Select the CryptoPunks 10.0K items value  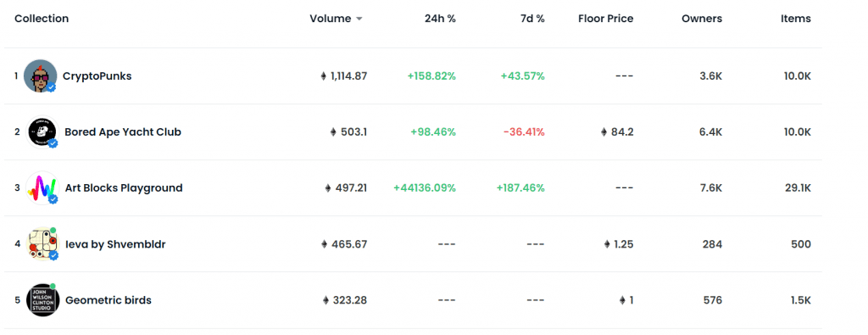[x=798, y=75]
